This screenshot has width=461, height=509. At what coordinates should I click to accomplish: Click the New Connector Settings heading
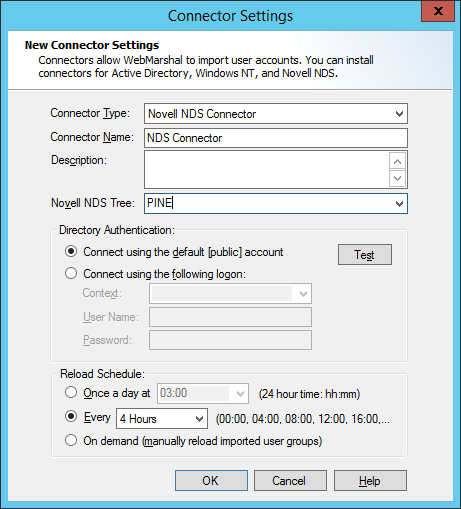pyautogui.click(x=92, y=45)
